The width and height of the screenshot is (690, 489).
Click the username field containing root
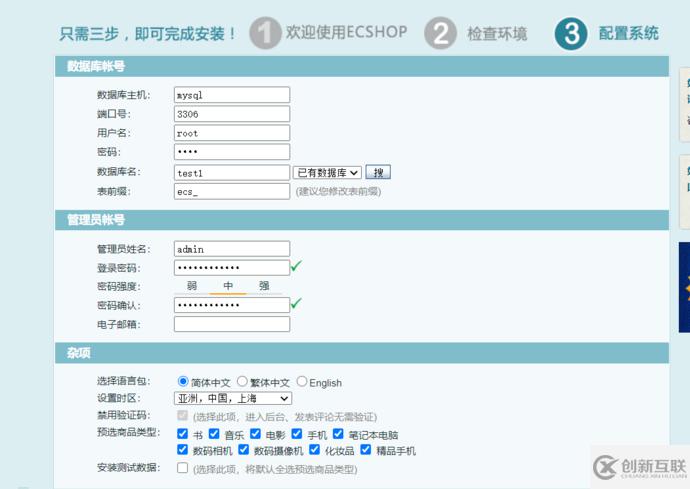point(232,133)
